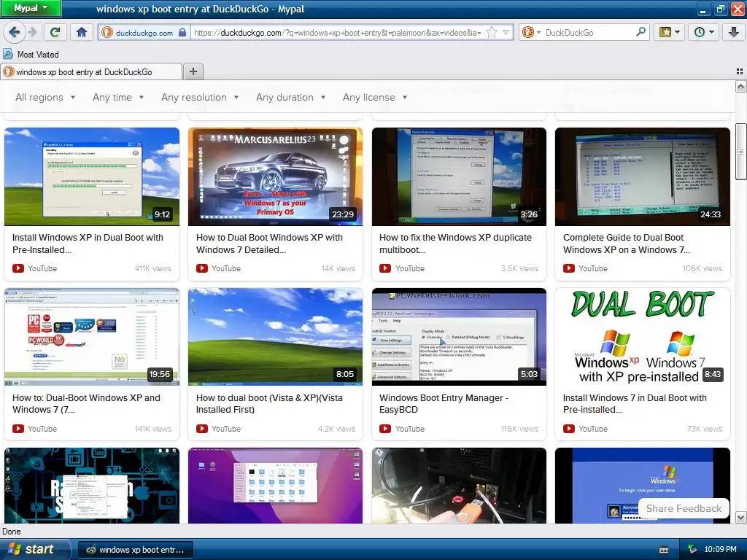Open the DuckDuckGo search engine selector
Image resolution: width=747 pixels, height=560 pixels.
pos(531,32)
